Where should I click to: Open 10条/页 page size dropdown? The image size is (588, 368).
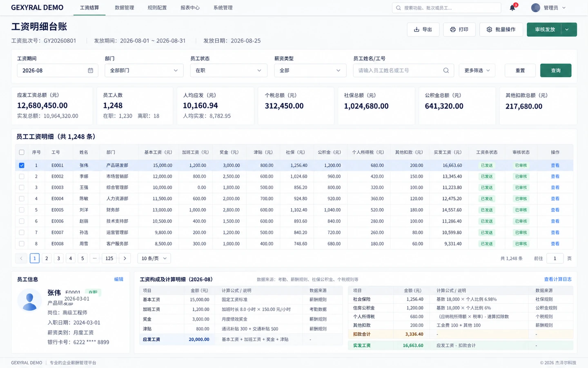(x=154, y=258)
